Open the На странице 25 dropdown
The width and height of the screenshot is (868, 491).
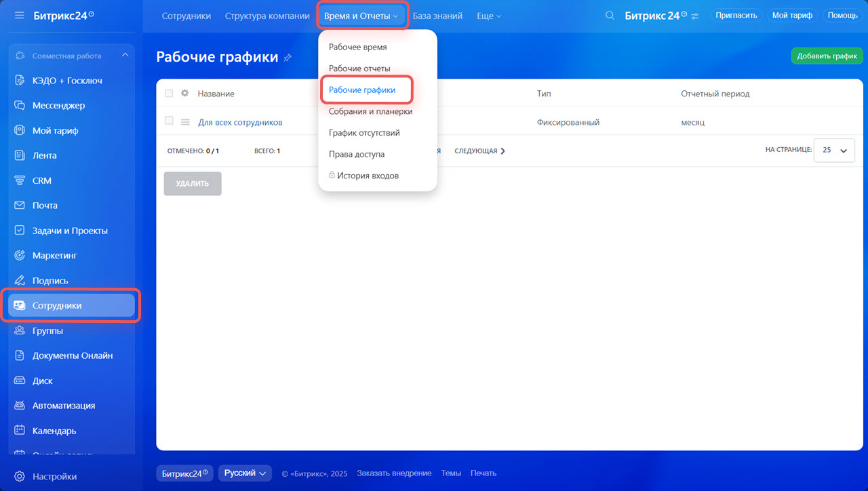click(x=834, y=150)
